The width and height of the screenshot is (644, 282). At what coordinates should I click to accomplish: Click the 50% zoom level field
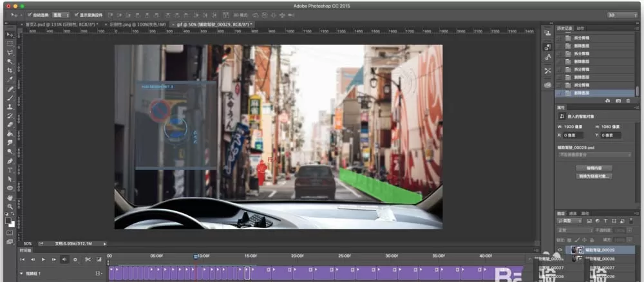point(28,244)
